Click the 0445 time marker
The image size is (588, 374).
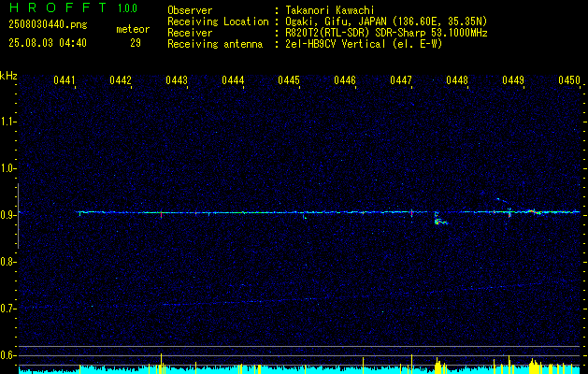pos(289,79)
